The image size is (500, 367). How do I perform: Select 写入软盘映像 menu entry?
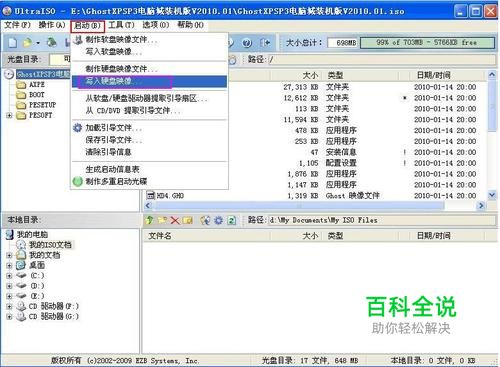(x=150, y=52)
